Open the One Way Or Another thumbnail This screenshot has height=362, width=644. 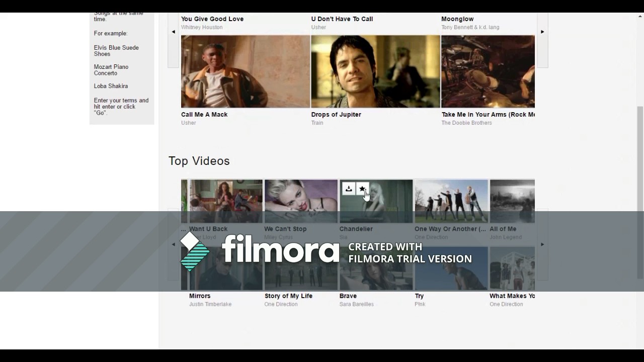451,201
